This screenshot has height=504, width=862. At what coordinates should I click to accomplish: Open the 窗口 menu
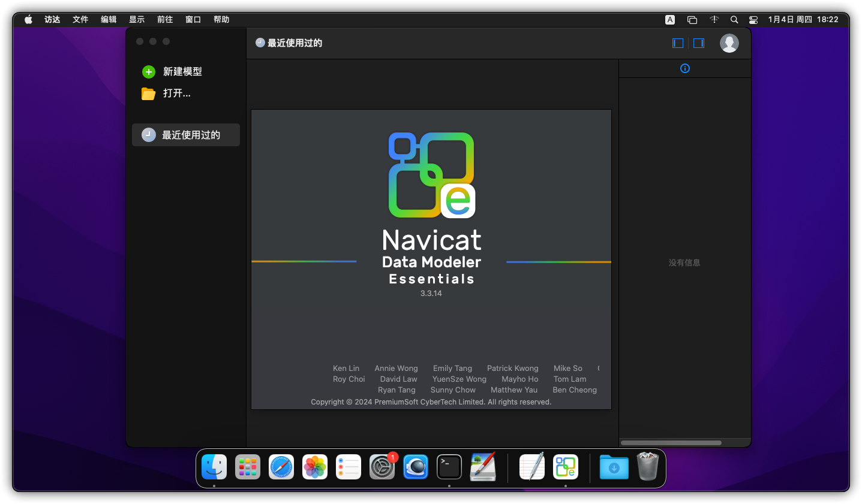193,20
